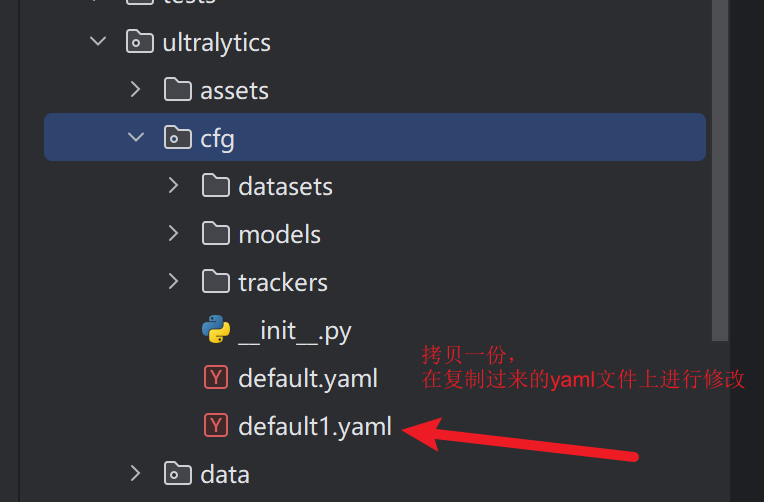Click the datasets folder icon
The image size is (764, 502).
tap(216, 185)
